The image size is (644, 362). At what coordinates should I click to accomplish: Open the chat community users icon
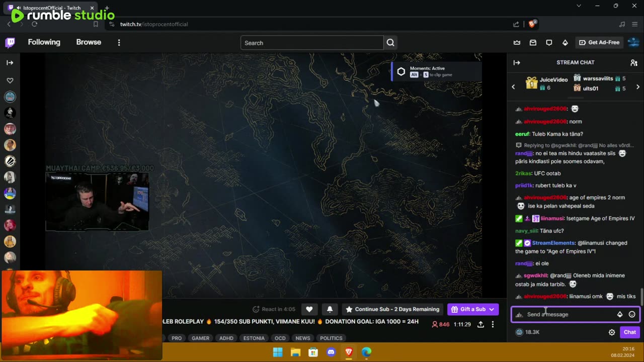(634, 63)
